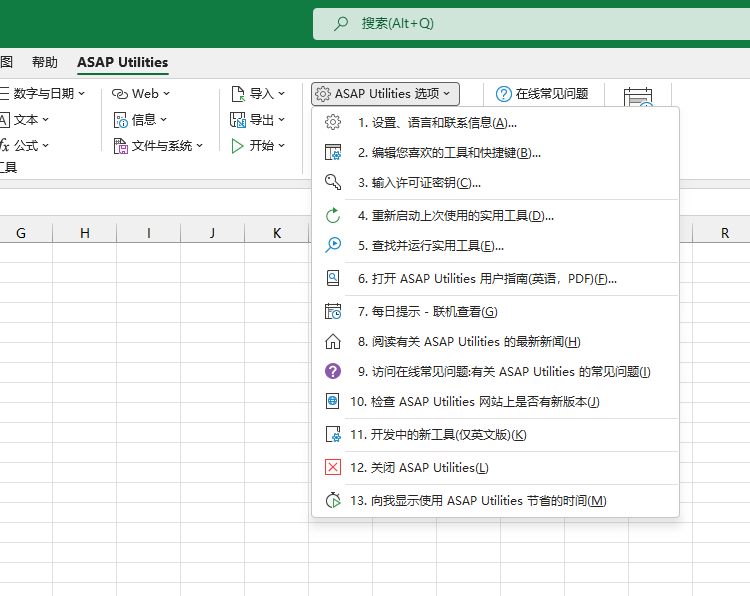The height and width of the screenshot is (596, 750).
Task: Click the magnifier icon in search box
Action: pyautogui.click(x=341, y=23)
